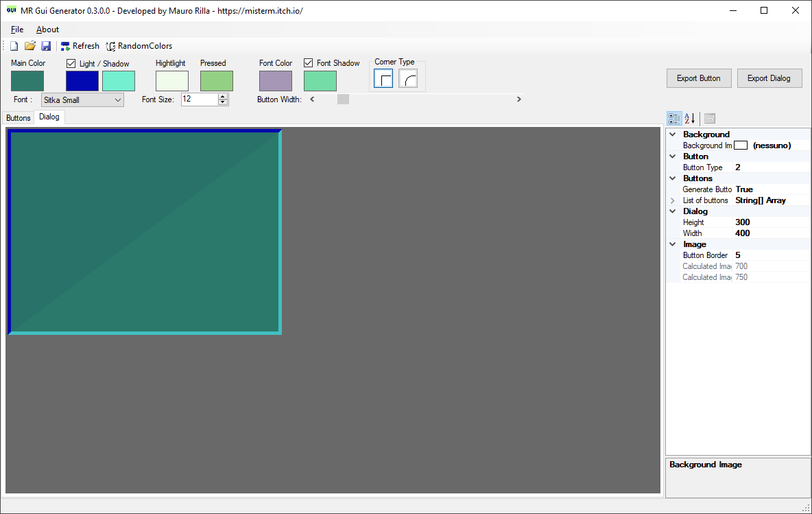This screenshot has width=812, height=514.
Task: Switch property grid to Alphabetical sort
Action: pyautogui.click(x=690, y=119)
